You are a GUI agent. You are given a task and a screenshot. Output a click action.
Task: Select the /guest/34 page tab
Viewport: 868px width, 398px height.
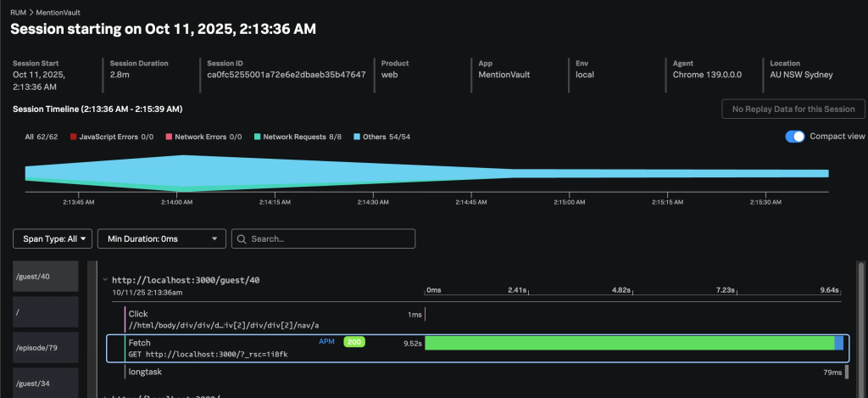pyautogui.click(x=46, y=383)
